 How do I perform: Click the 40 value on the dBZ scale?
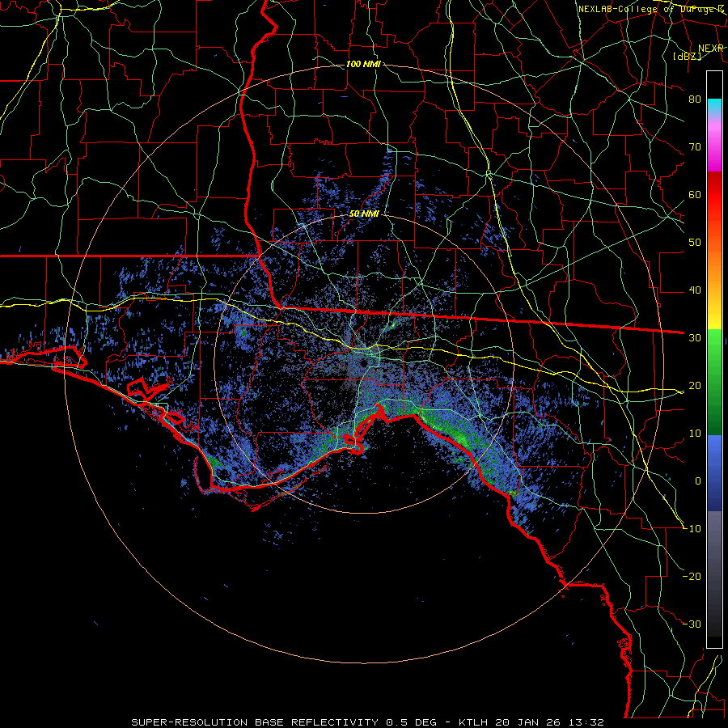[695, 290]
